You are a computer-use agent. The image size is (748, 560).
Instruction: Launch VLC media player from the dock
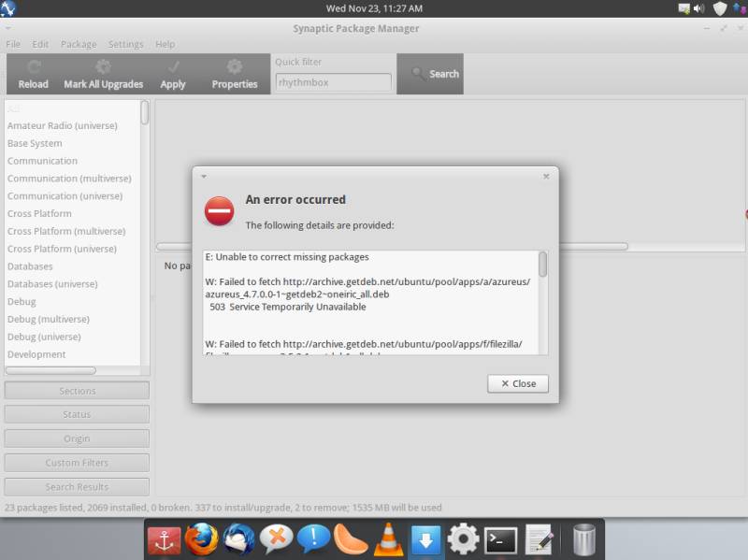click(388, 539)
